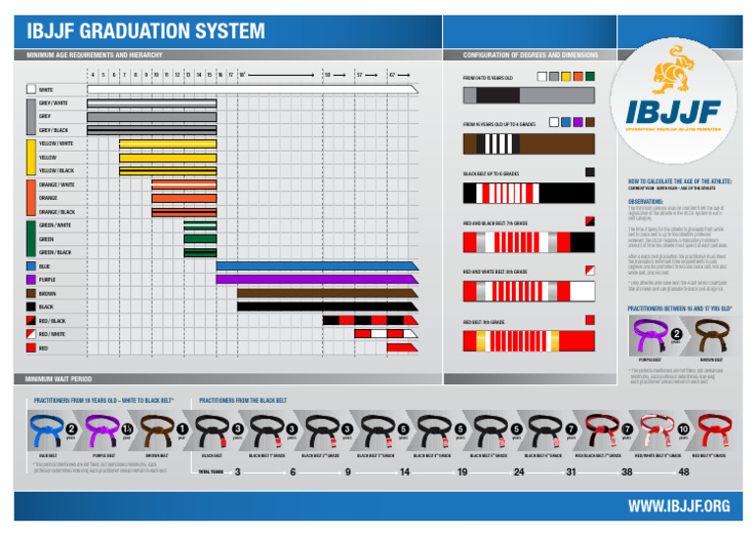Click the total years value 38
This screenshot has height=535, width=756.
tap(627, 472)
